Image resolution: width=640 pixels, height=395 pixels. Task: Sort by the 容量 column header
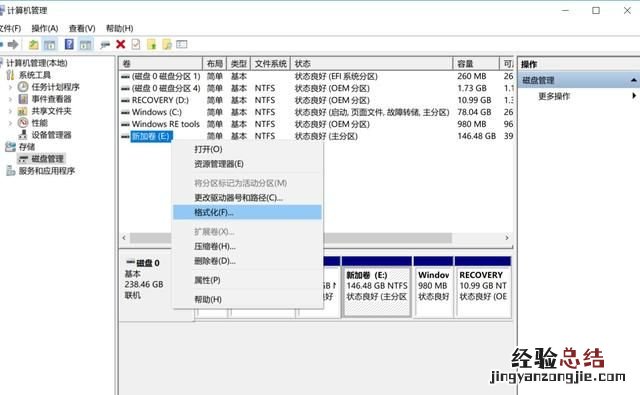pyautogui.click(x=476, y=64)
